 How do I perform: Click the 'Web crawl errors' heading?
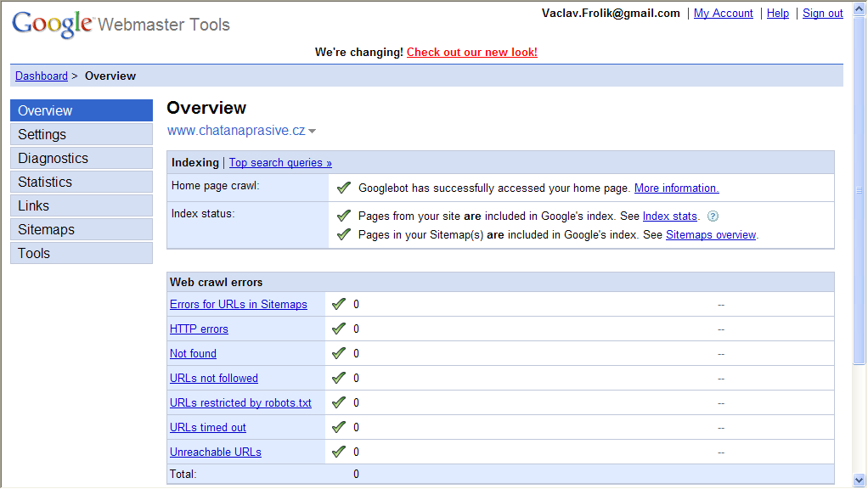[216, 282]
